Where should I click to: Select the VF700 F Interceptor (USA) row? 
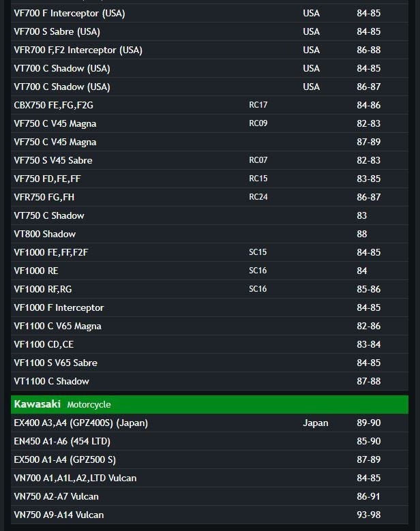209,13
